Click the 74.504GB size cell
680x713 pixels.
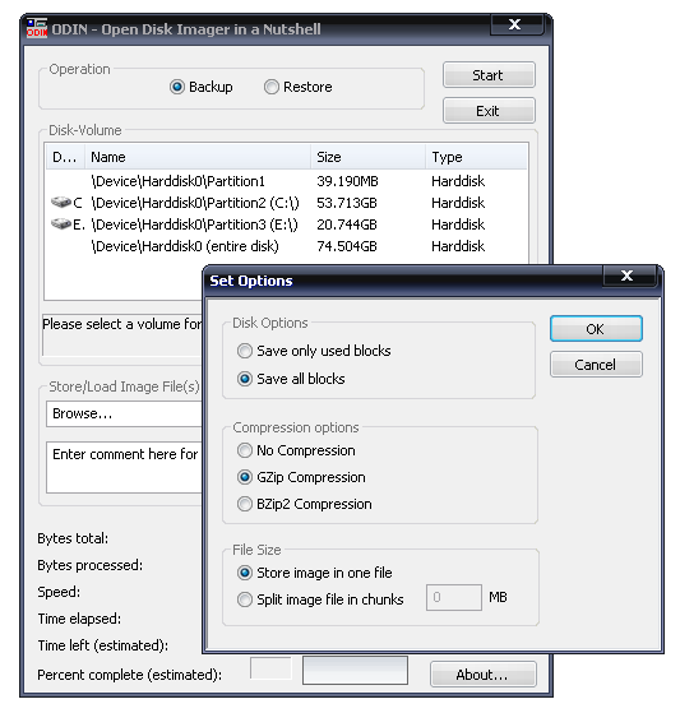click(x=347, y=246)
